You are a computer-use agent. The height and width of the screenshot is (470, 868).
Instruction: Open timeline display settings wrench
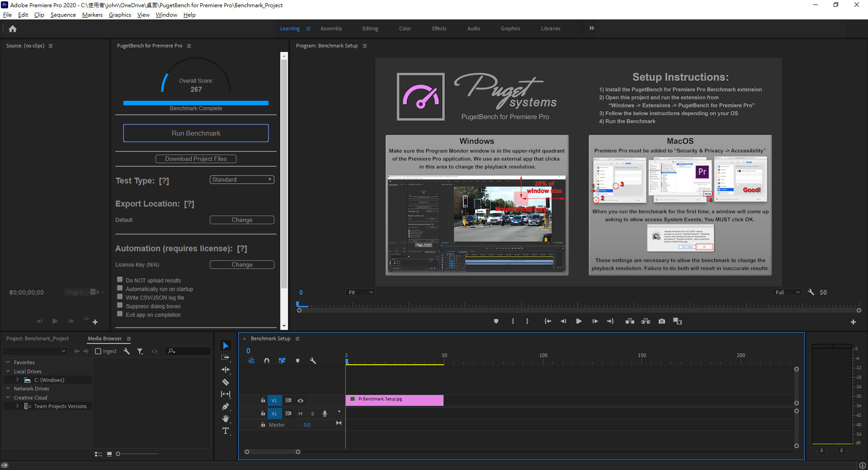312,361
